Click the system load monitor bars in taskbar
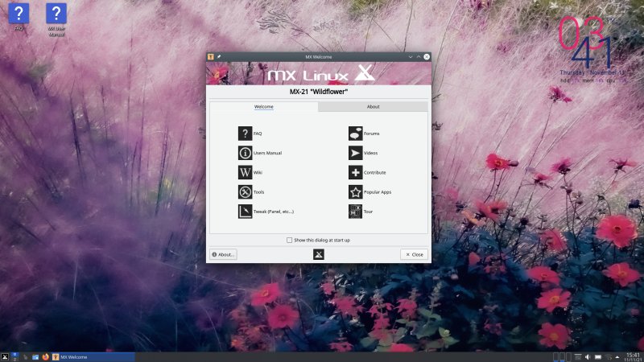Screen dimensions: 644x362 click(x=562, y=357)
